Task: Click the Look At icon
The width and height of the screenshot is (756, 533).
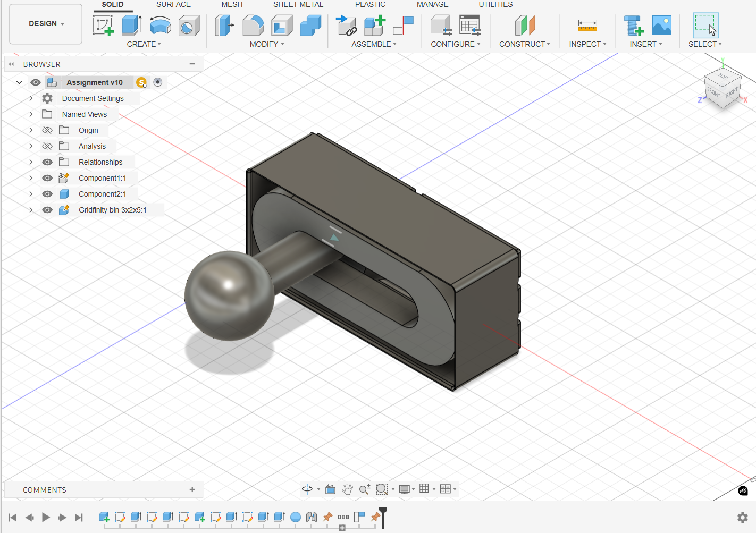Action: 330,489
